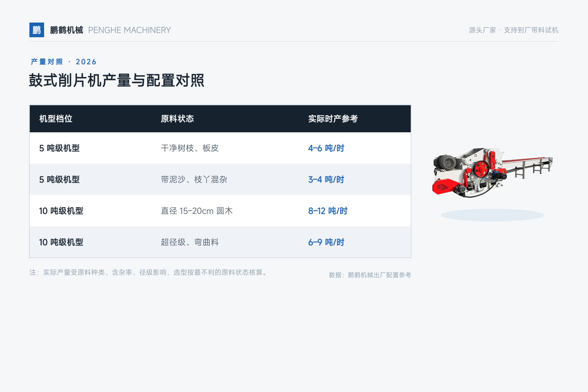Viewport: 588px width, 392px height.
Task: Click the 产量对照 · 2026 subtitle
Action: point(63,62)
